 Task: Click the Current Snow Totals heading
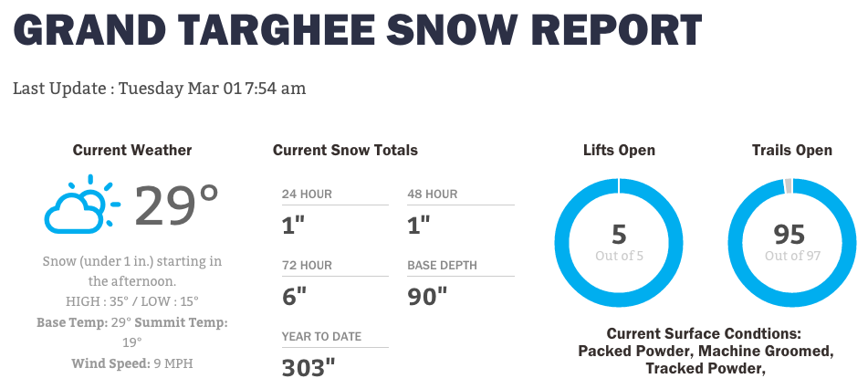[x=345, y=150]
